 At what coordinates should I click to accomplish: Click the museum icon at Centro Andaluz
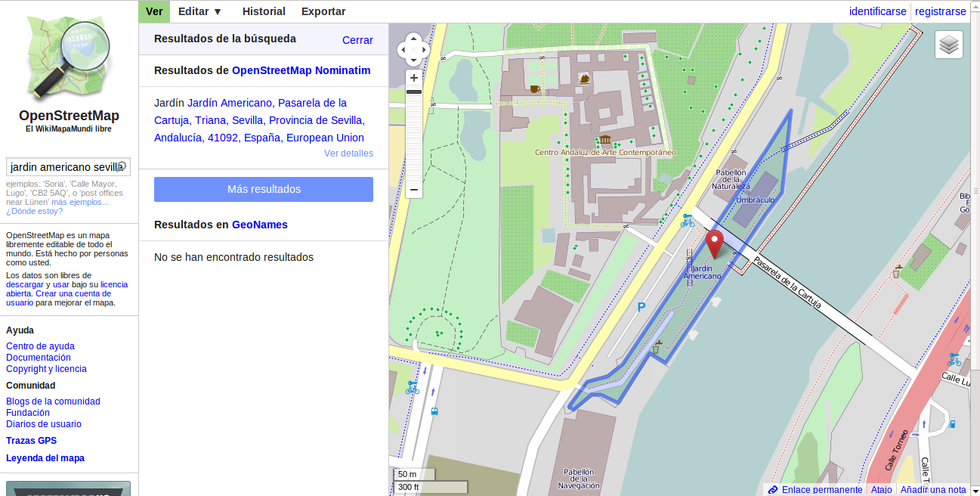coord(605,140)
